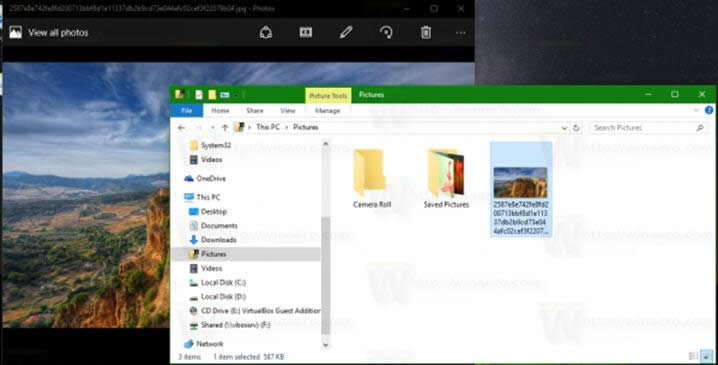This screenshot has width=718, height=365.
Task: Expand the ribbon chevron
Action: point(696,110)
